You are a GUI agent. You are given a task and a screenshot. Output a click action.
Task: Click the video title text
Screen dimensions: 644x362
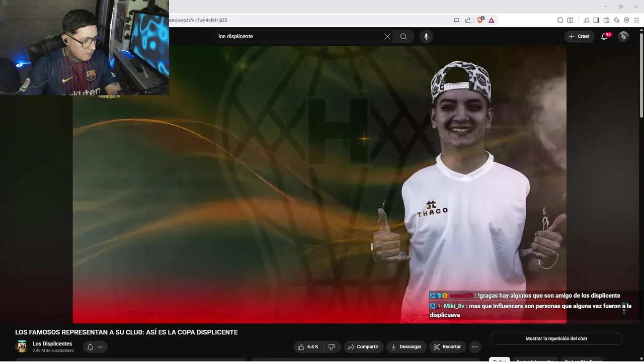tap(126, 332)
